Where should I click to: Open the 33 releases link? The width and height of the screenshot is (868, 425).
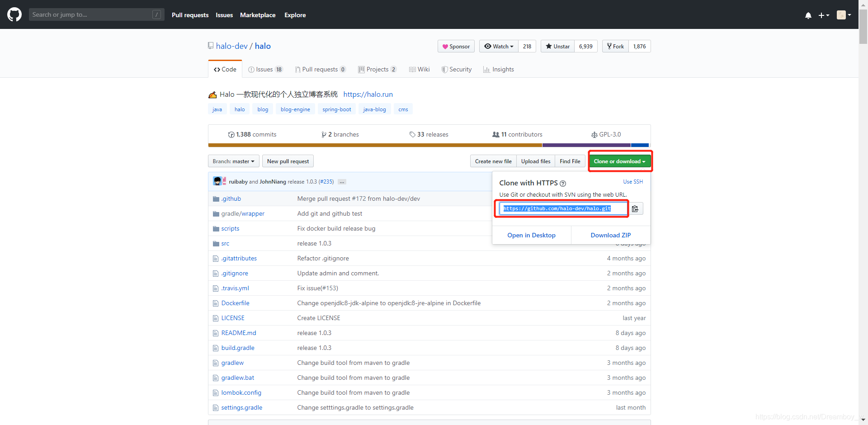429,134
